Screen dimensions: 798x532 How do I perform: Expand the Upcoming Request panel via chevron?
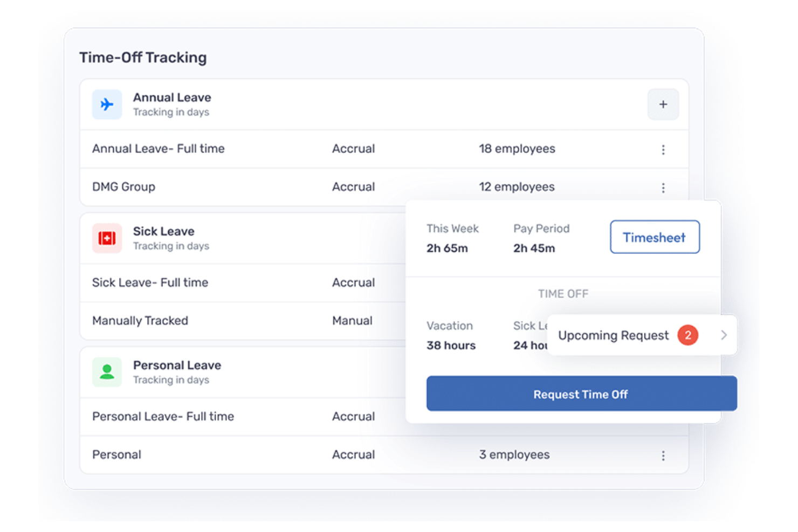coord(724,335)
